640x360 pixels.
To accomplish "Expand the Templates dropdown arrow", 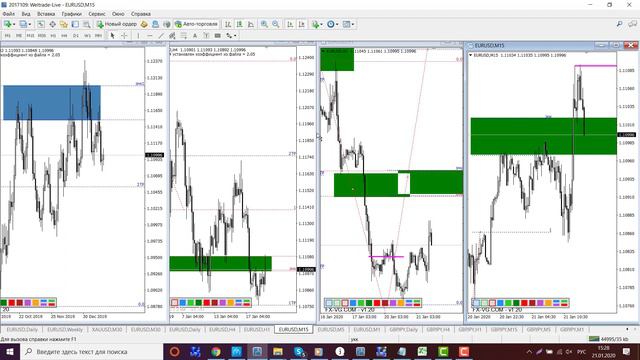I will [353, 24].
